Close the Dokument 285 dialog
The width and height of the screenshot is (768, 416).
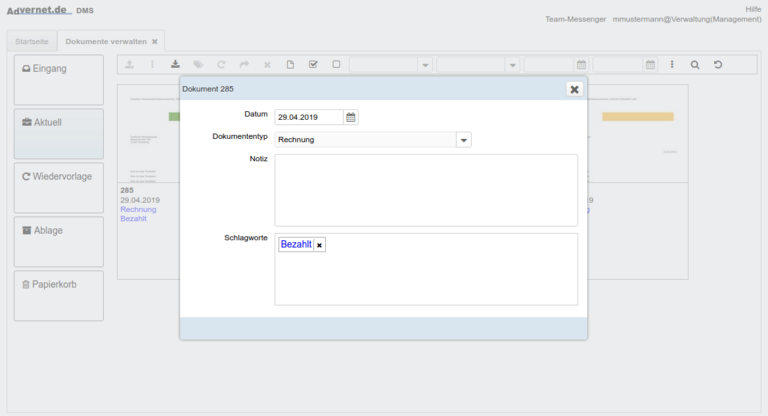[574, 89]
